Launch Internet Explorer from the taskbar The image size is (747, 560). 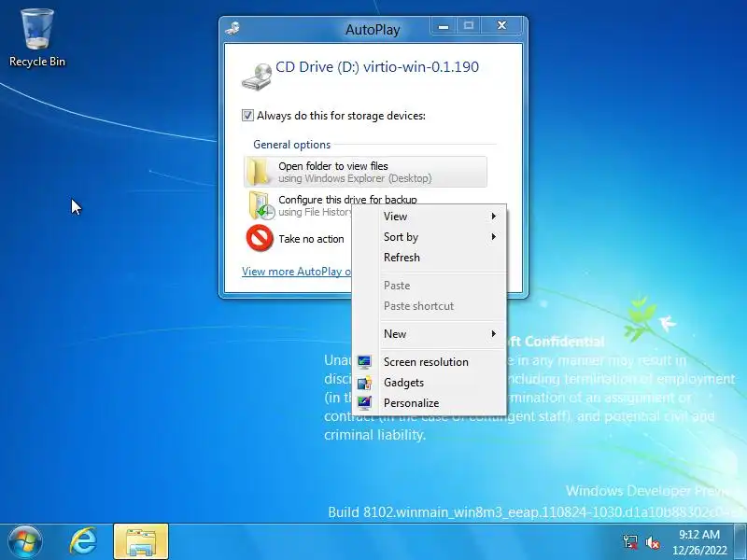tap(83, 542)
